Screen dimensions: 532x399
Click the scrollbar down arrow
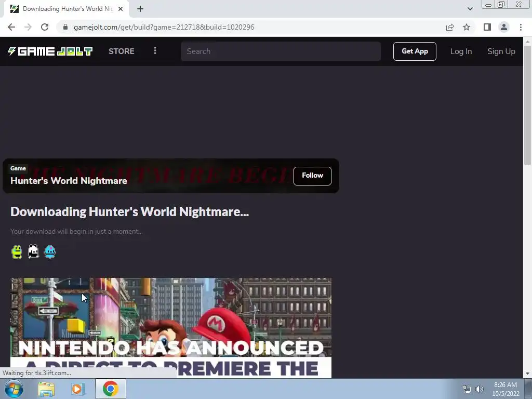click(x=527, y=374)
